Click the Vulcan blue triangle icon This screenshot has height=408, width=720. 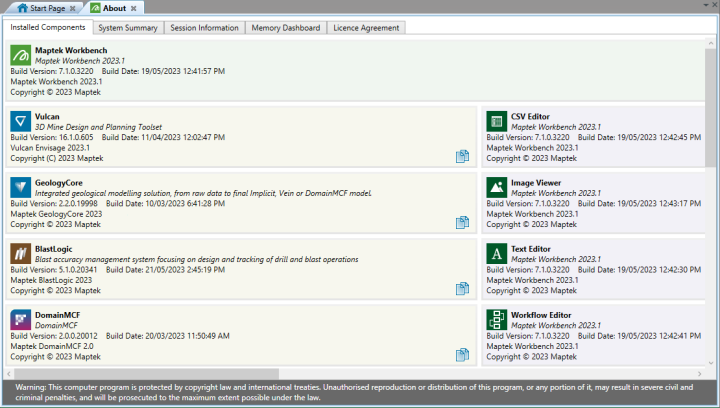tap(21, 122)
